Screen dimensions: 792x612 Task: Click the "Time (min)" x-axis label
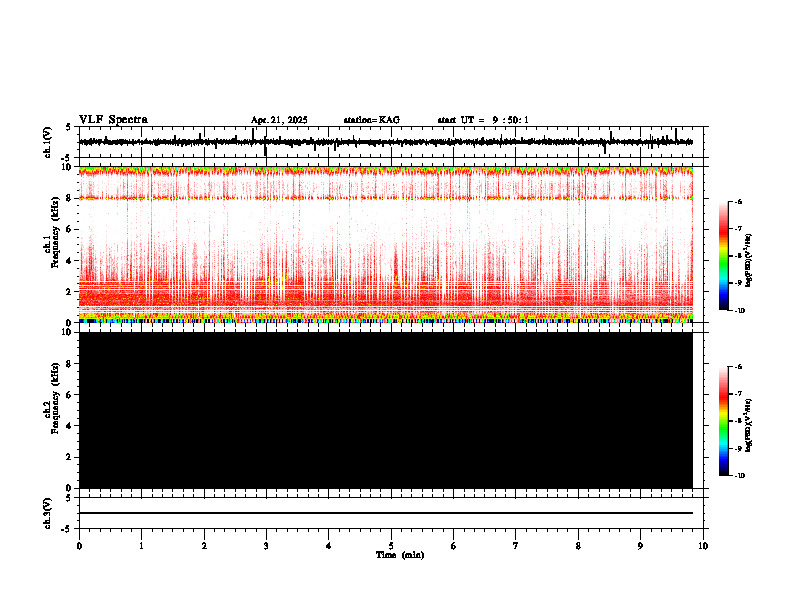[400, 555]
